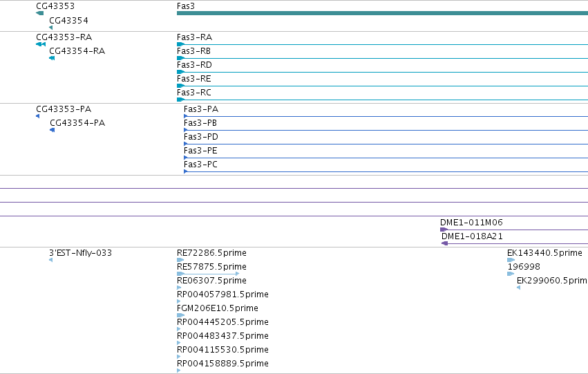Click the Fas3-PB protein start glyph
Image resolution: width=588 pixels, height=374 pixels.
pos(186,130)
